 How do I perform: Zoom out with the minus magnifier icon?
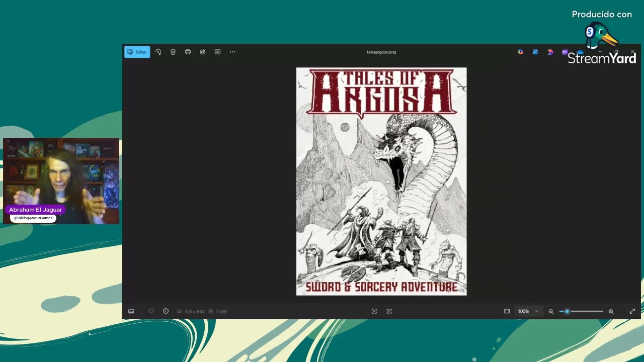click(551, 311)
